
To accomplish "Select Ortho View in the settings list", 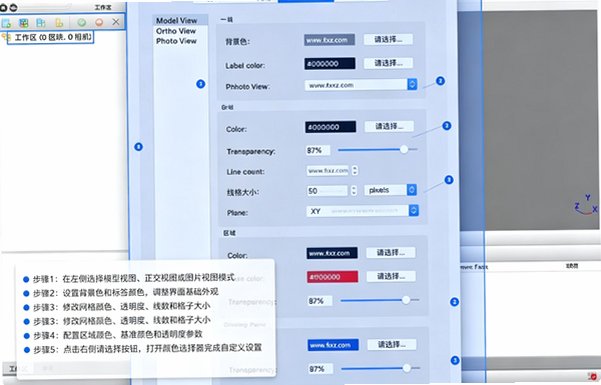I will (176, 31).
